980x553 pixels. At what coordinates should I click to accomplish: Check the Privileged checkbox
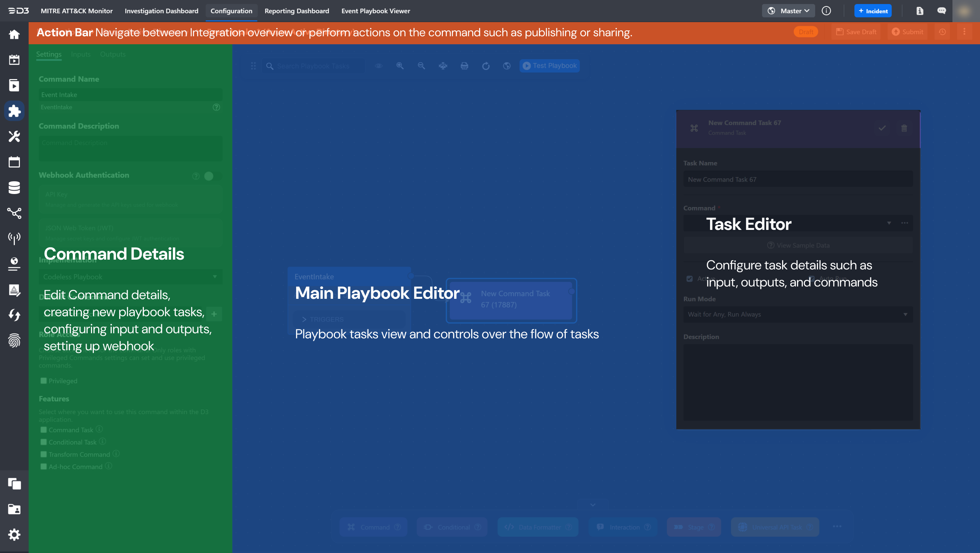tap(44, 381)
